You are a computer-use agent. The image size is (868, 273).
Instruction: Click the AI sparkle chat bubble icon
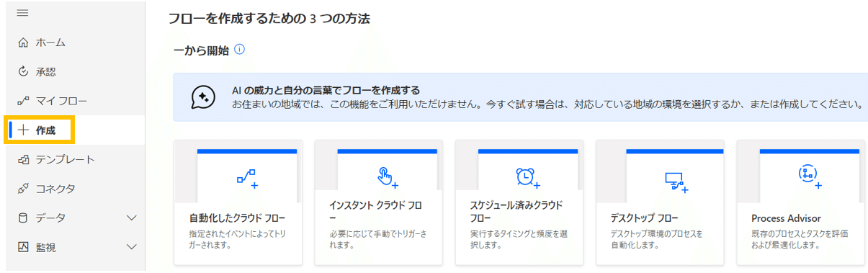click(203, 97)
